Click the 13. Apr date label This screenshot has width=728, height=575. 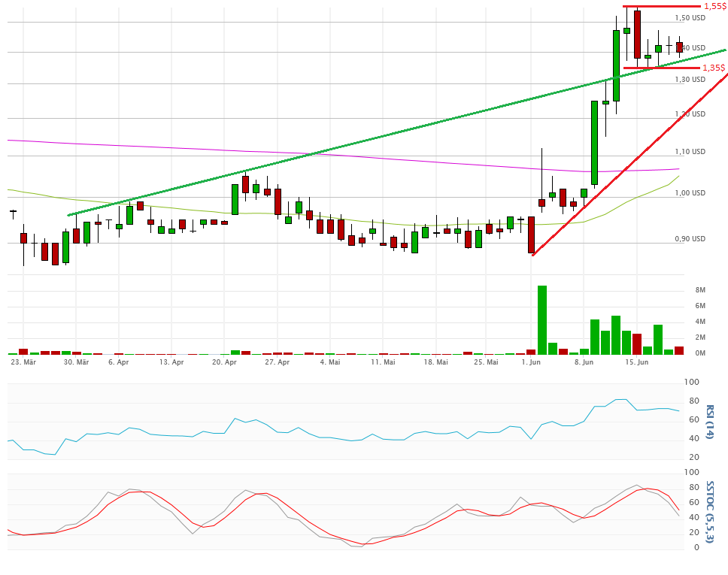tap(171, 362)
